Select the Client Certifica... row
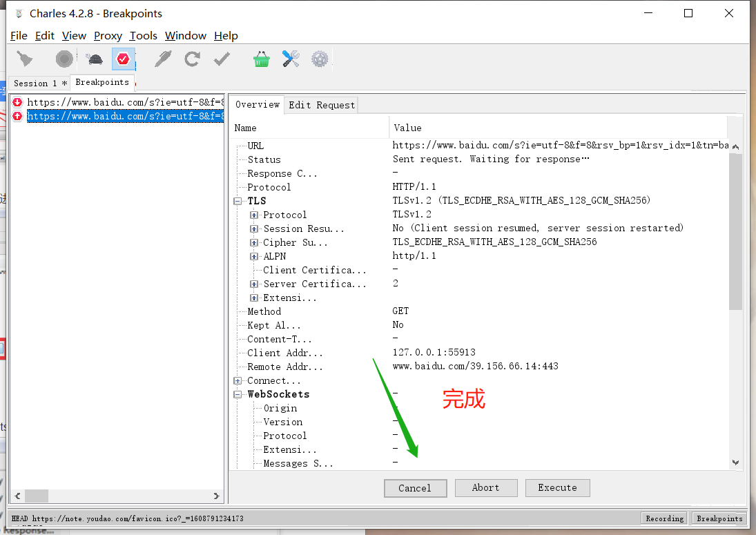The image size is (756, 535). coord(480,270)
